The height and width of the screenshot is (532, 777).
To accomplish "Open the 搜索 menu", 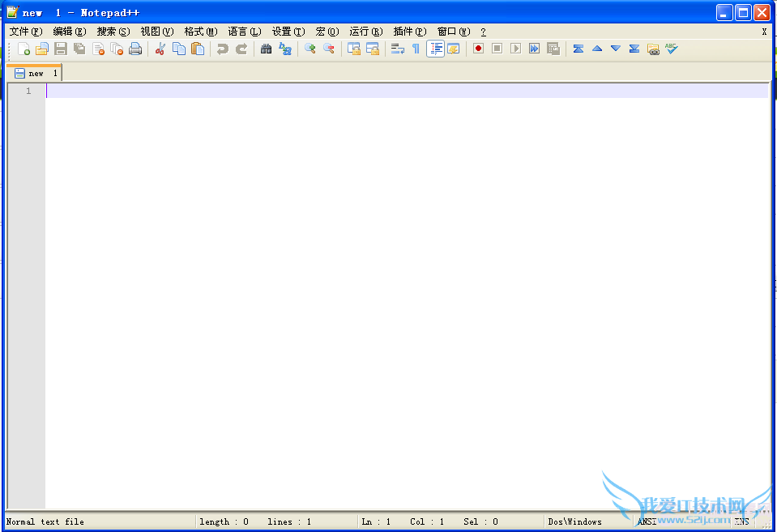I will [111, 32].
